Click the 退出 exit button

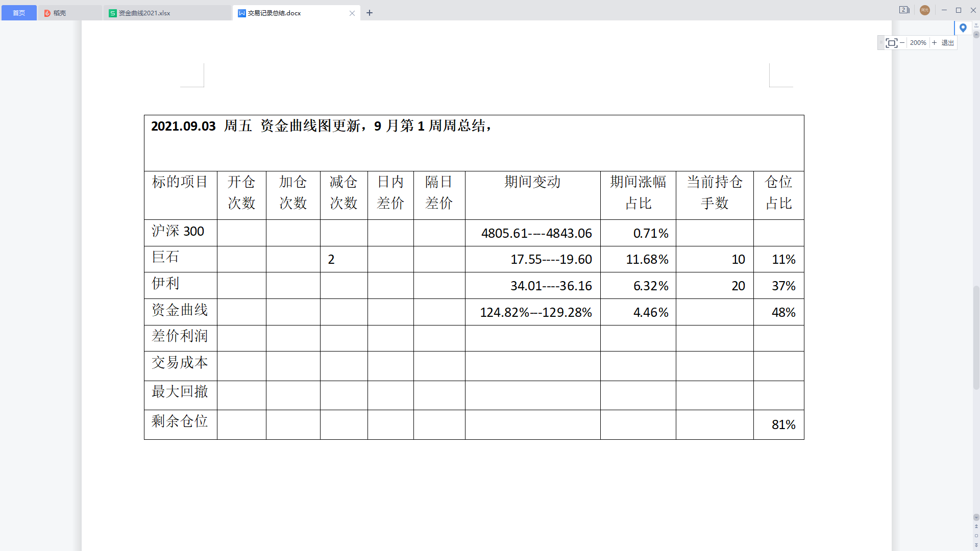tap(947, 43)
